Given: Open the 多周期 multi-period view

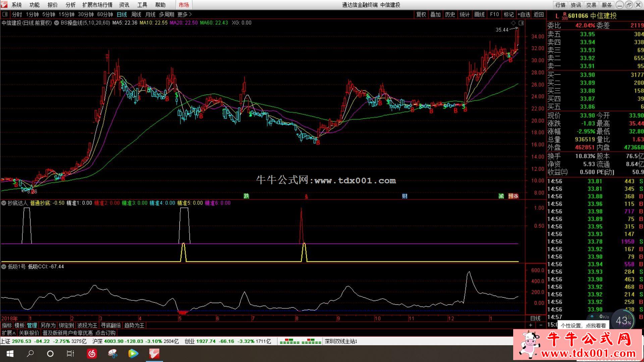Looking at the screenshot, I should click(166, 14).
